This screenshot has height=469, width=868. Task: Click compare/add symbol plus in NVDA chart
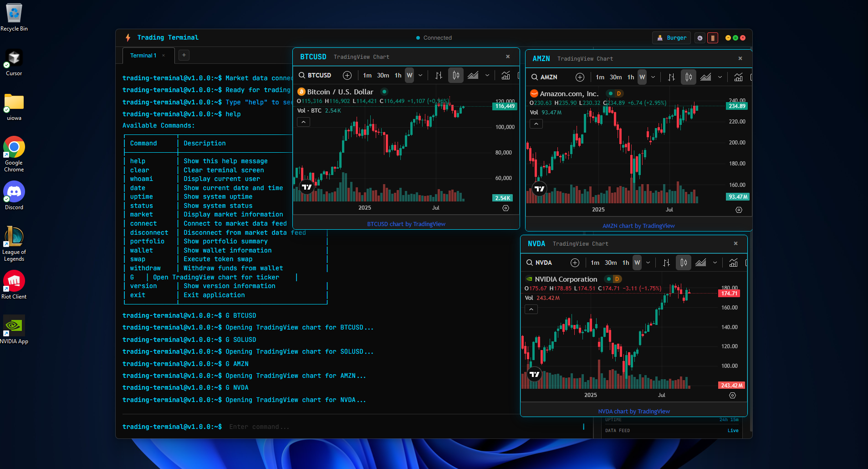pos(575,263)
